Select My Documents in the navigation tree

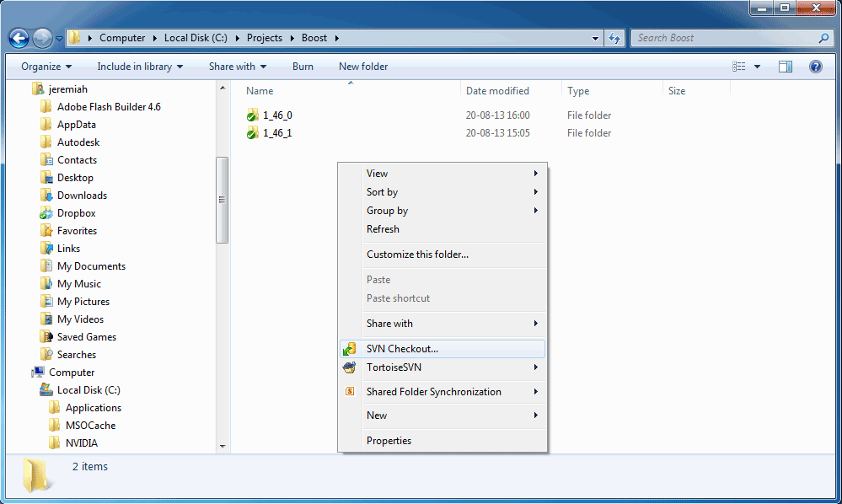point(91,266)
